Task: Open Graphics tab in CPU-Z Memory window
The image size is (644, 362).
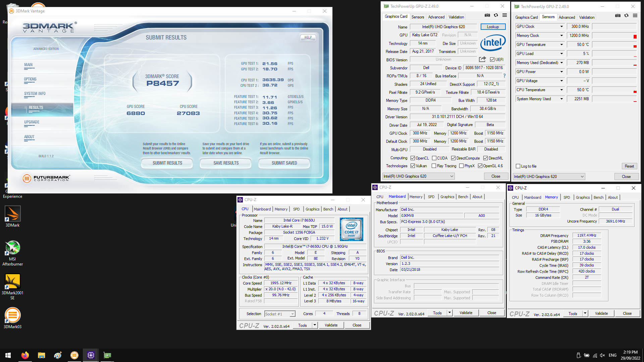Action: pyautogui.click(x=583, y=197)
